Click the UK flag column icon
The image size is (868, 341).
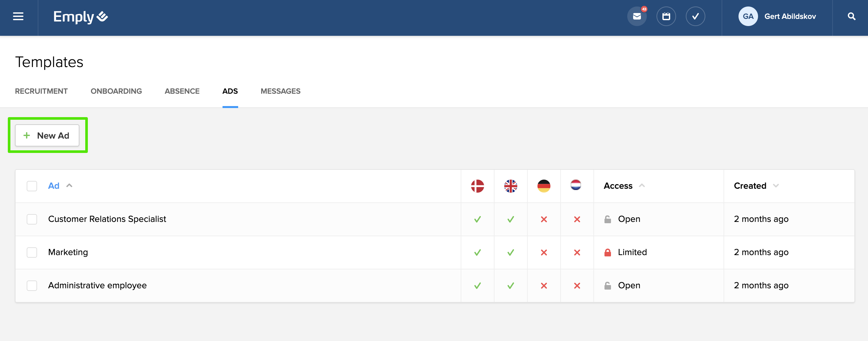[510, 186]
